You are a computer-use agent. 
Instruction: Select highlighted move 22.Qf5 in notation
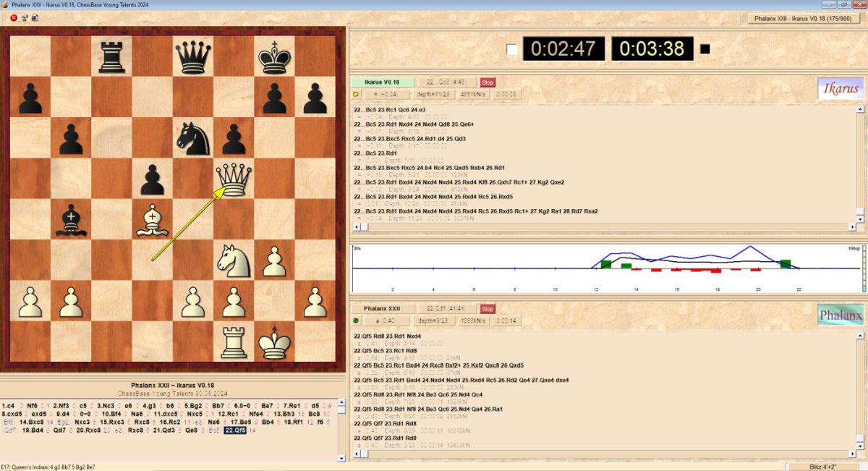tap(235, 430)
